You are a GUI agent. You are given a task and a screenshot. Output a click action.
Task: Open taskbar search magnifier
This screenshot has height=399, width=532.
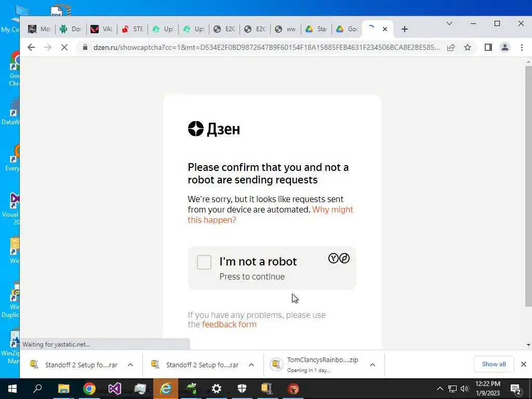point(37,389)
